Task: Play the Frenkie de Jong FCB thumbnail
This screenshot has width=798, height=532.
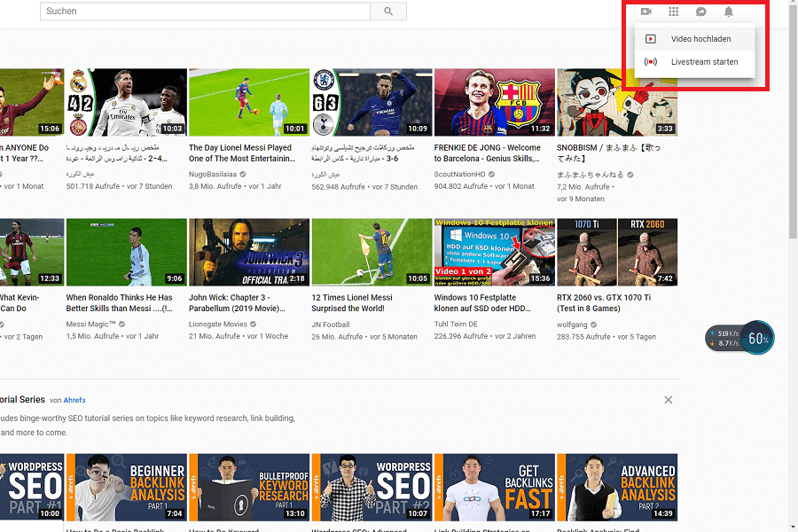Action: click(494, 102)
